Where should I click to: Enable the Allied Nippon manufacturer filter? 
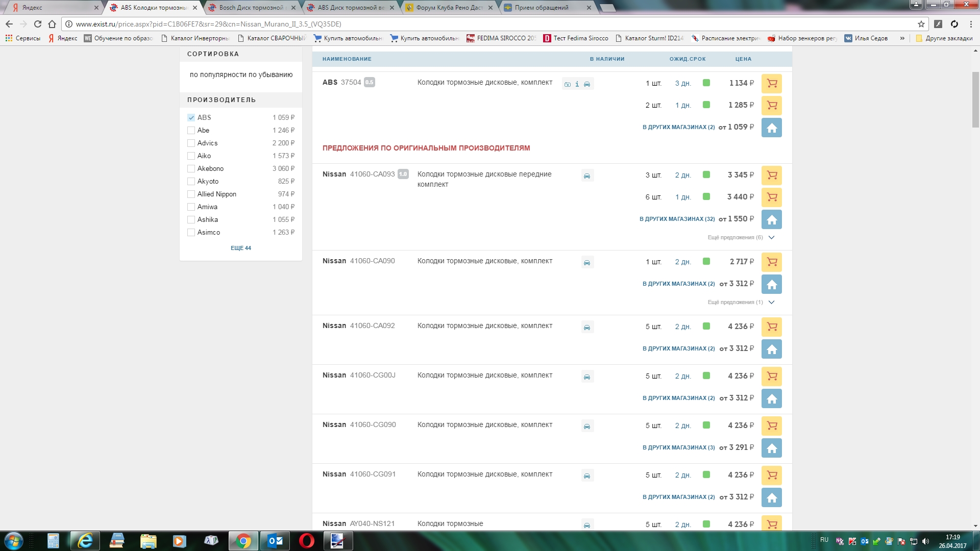(x=191, y=194)
